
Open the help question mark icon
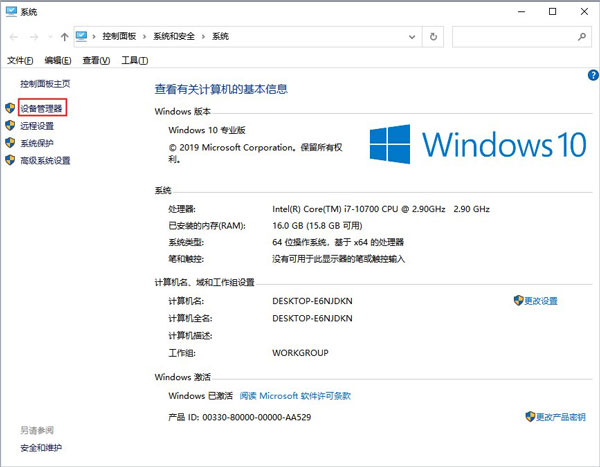point(593,75)
